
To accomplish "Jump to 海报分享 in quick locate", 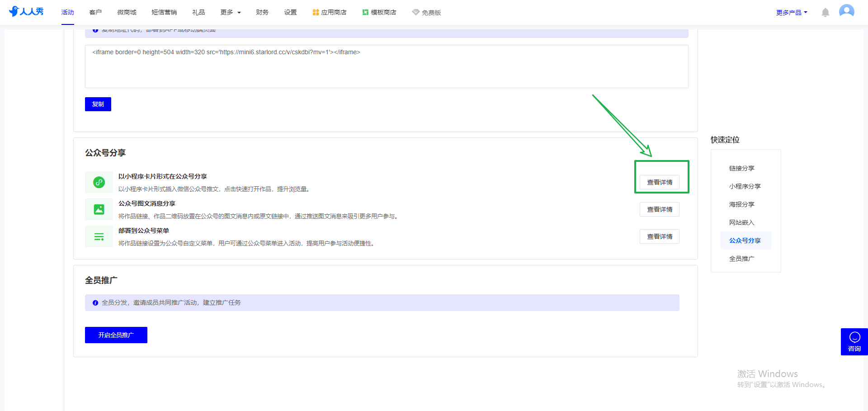I will tap(742, 204).
